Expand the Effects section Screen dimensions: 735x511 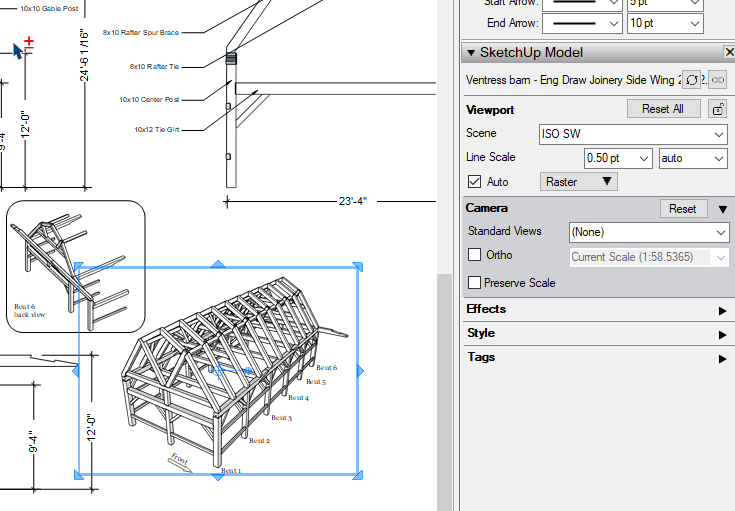(722, 311)
